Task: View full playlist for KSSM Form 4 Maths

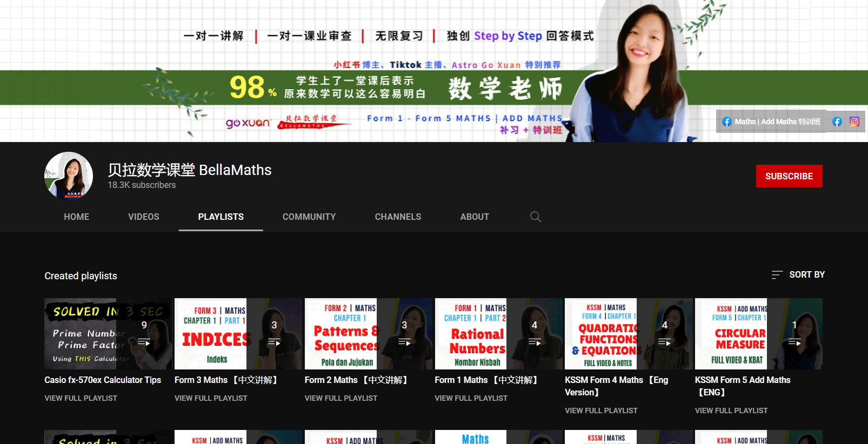Action: pos(601,411)
